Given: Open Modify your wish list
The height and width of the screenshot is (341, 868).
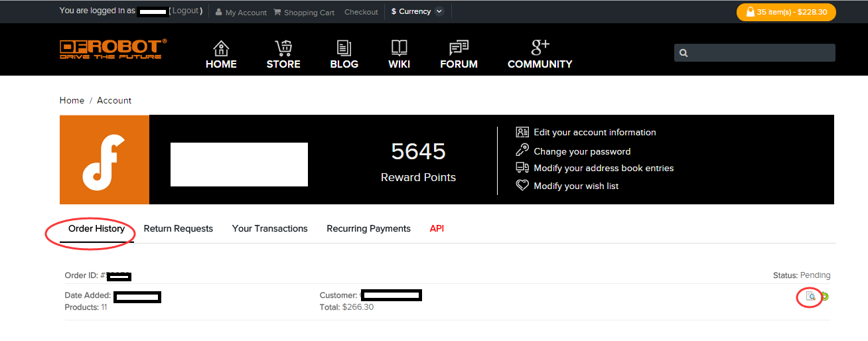Looking at the screenshot, I should pyautogui.click(x=567, y=186).
